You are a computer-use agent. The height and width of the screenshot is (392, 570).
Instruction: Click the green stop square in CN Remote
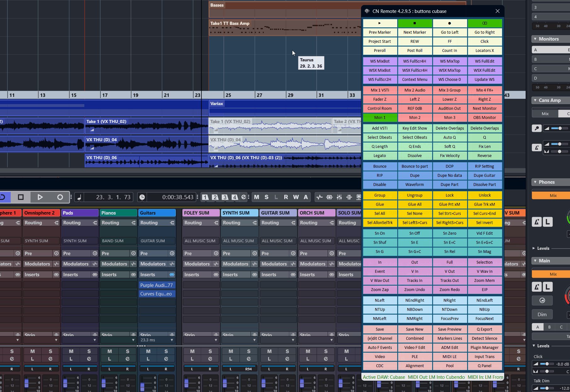tap(415, 23)
